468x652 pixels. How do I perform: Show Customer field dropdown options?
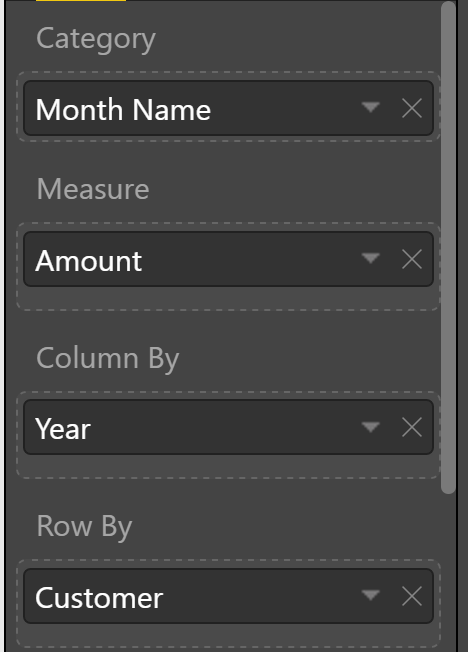[x=370, y=595]
